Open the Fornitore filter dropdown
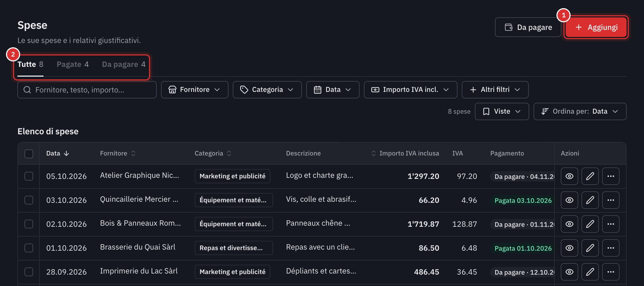This screenshot has height=286, width=644. [x=194, y=90]
